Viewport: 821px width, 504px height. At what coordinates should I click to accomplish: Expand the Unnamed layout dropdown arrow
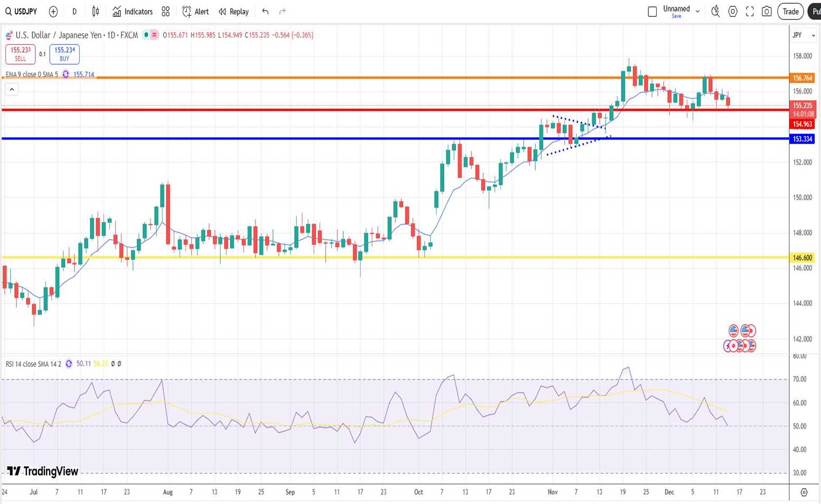(x=697, y=12)
